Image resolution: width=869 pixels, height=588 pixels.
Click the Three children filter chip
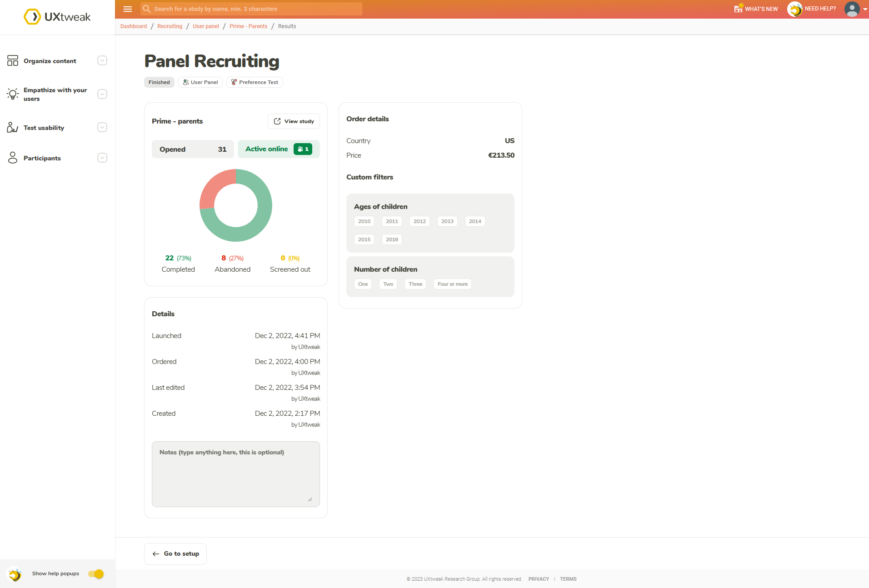point(415,284)
